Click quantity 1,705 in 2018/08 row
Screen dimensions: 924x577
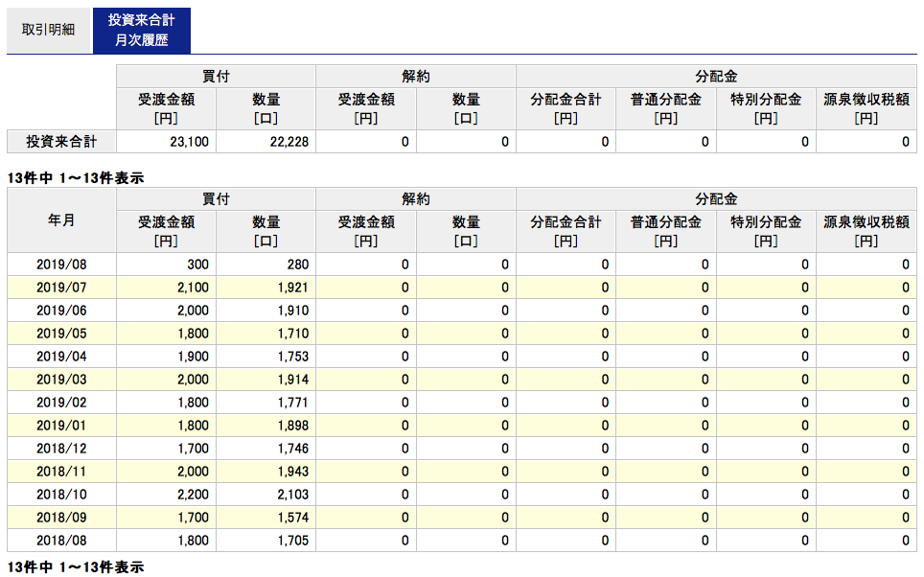pos(293,541)
